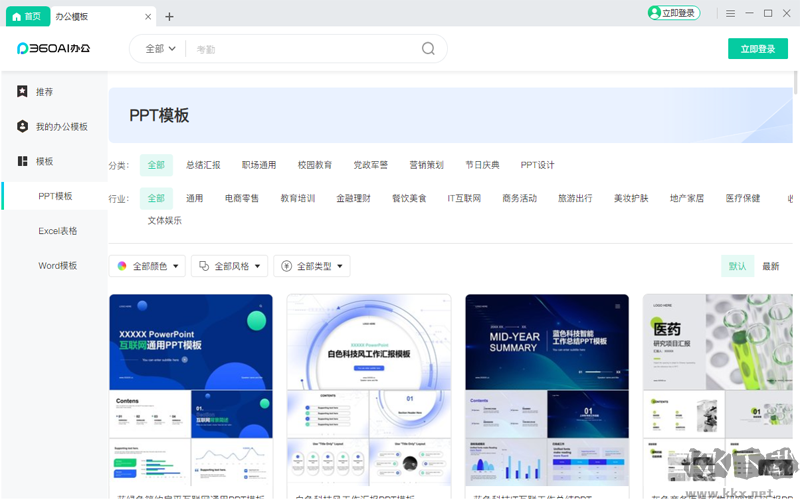Open the hamburger menu icon in title bar

731,13
